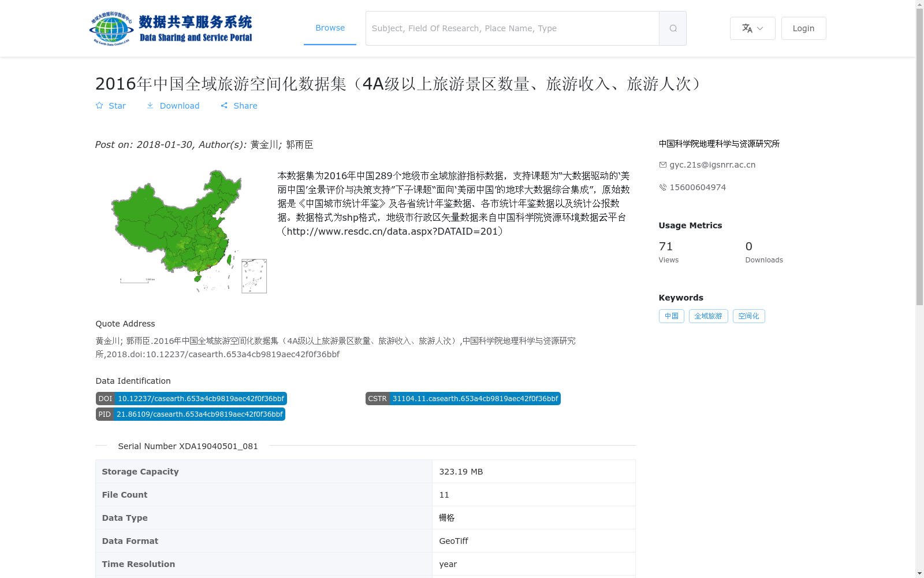The height and width of the screenshot is (578, 924).
Task: Click the scrollbar up arrow
Action: pos(920,3)
